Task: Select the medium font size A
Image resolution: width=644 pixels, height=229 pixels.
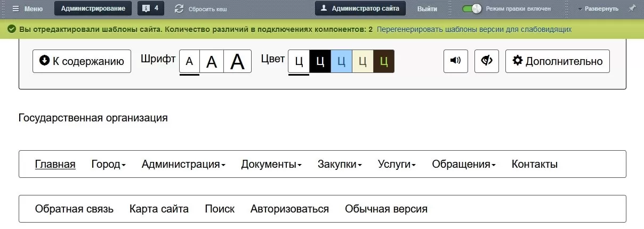Action: tap(212, 61)
